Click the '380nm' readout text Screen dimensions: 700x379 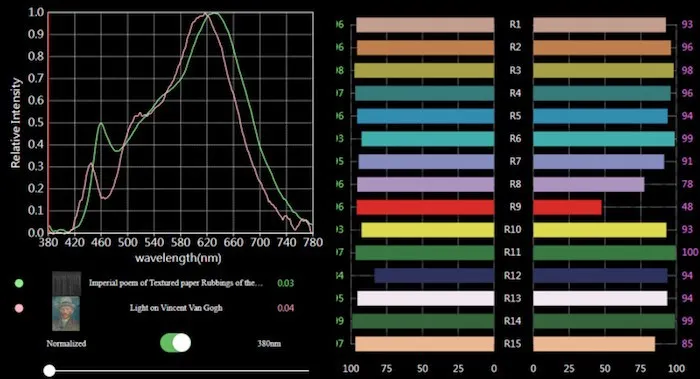[x=269, y=343]
